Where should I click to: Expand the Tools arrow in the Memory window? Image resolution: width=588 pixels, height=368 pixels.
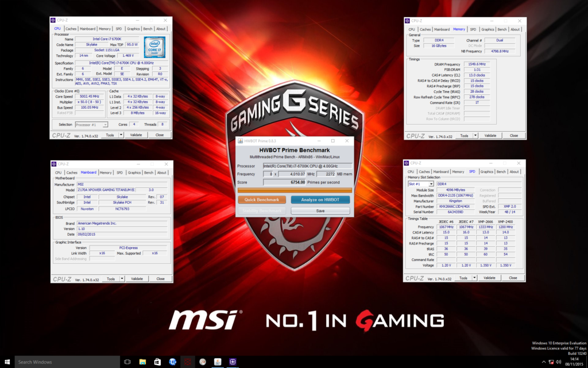pyautogui.click(x=475, y=136)
